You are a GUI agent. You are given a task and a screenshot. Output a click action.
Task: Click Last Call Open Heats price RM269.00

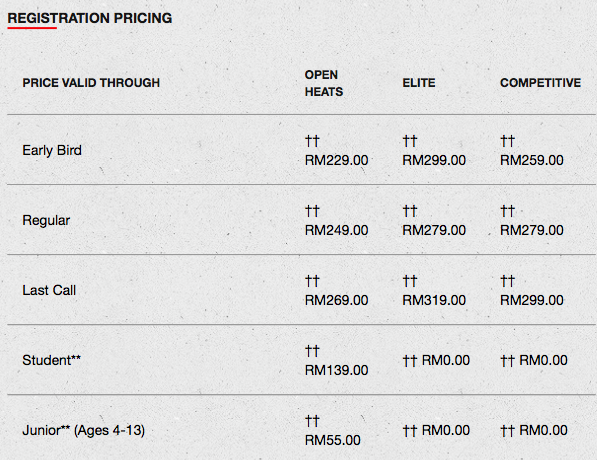(x=337, y=300)
